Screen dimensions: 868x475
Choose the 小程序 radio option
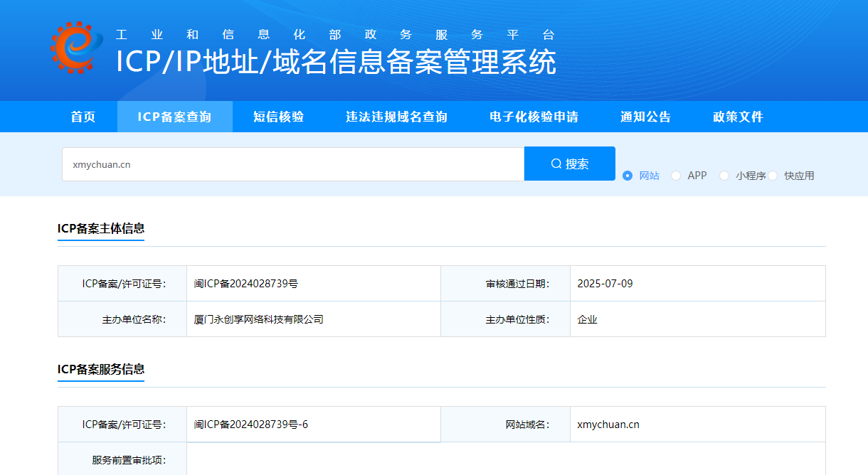tap(724, 176)
